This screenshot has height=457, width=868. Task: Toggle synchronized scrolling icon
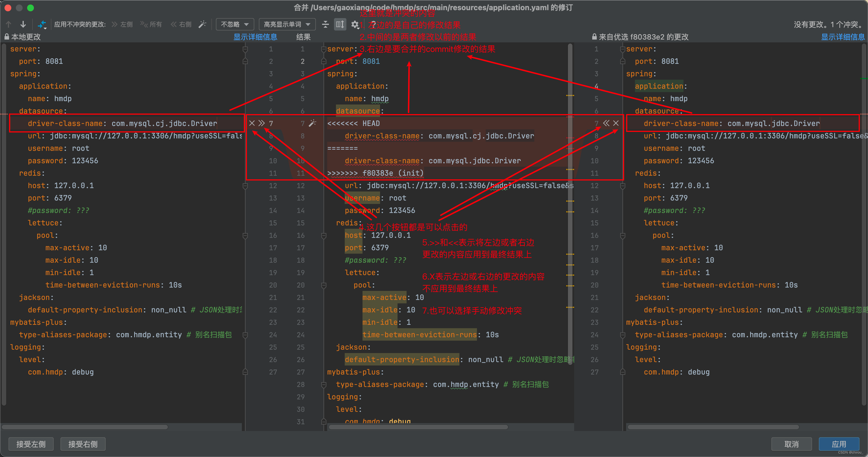pos(340,24)
